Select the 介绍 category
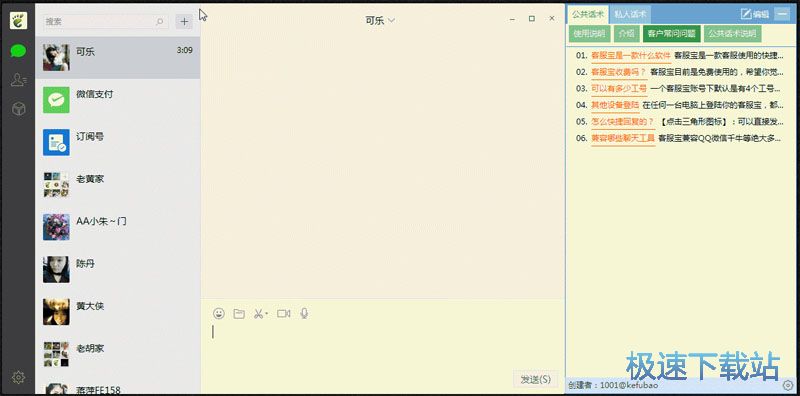 pos(627,34)
